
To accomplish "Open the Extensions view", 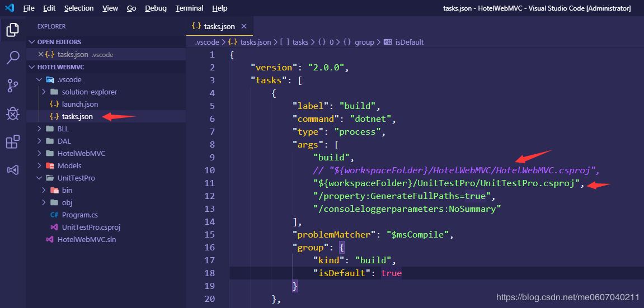I will 13,142.
